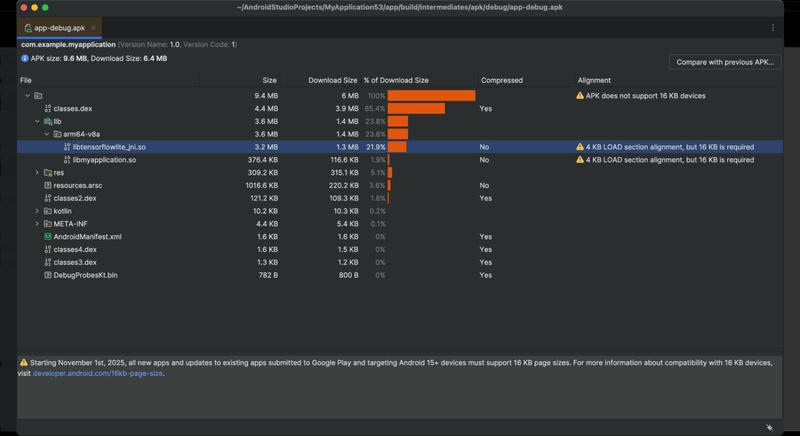
Task: Click warning icon on libmyapplication.so alignment
Action: coord(580,160)
